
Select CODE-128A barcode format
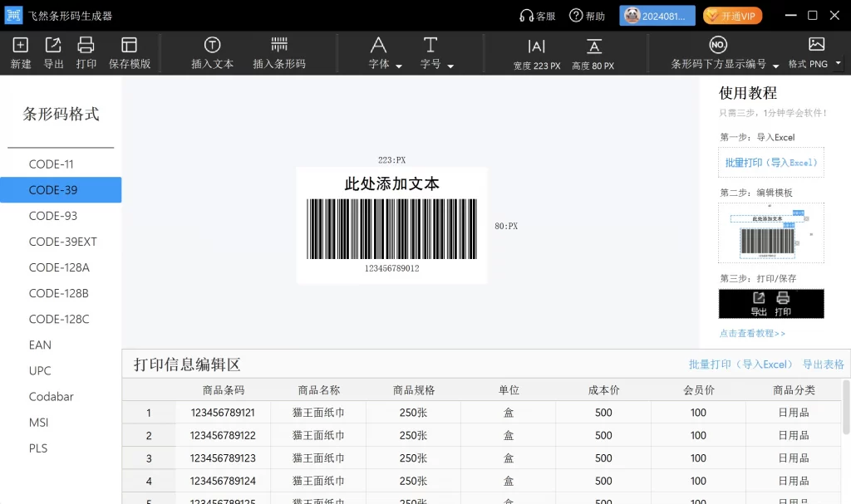[x=61, y=267]
